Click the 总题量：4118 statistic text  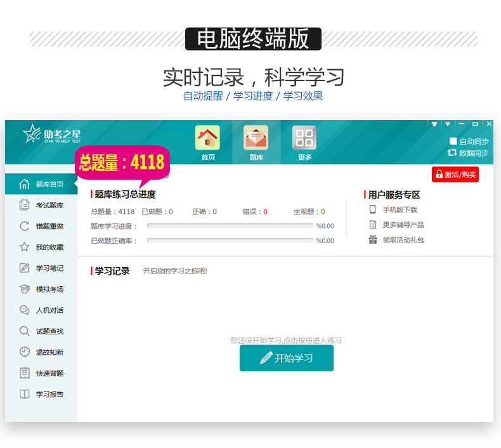click(x=112, y=211)
